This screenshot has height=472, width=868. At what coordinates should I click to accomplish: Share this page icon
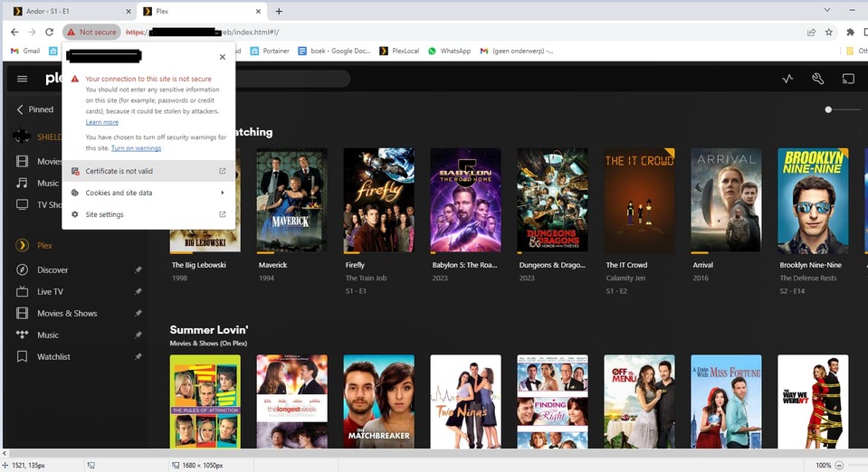tap(812, 32)
